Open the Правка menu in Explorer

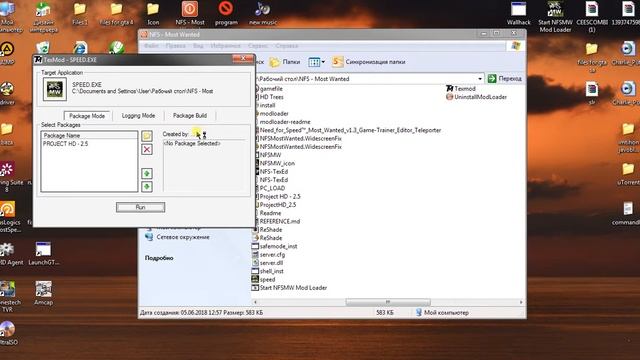coord(176,46)
